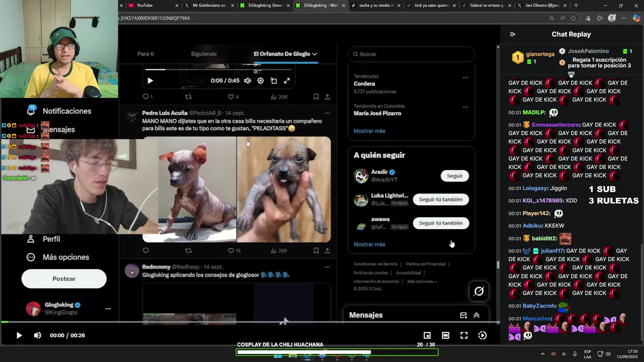Switch to the Javi Oliveira browser tab

[x=542, y=6]
